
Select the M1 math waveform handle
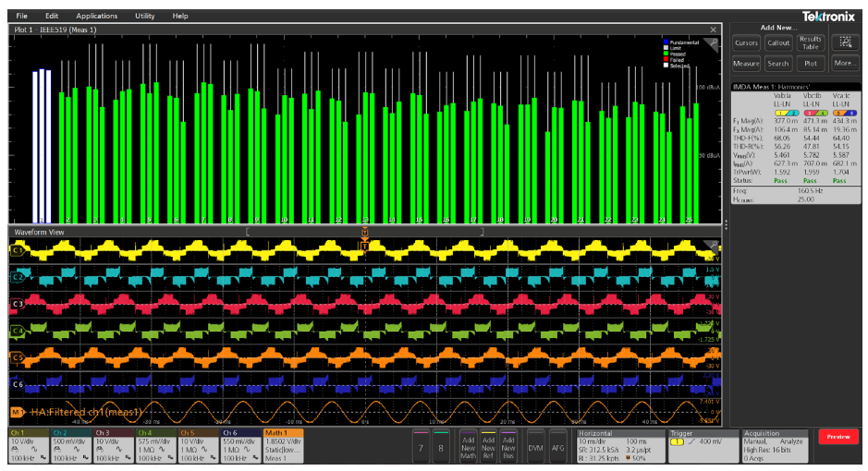point(17,411)
